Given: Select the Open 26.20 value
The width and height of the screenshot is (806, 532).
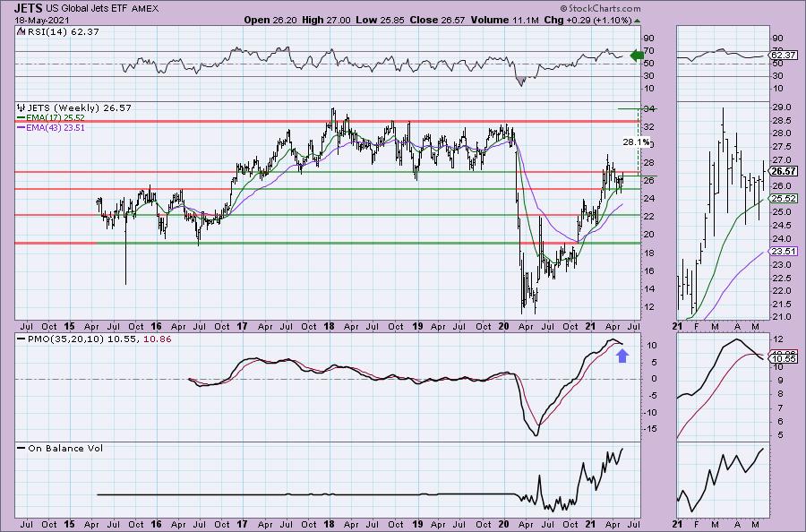Looking at the screenshot, I should point(270,20).
